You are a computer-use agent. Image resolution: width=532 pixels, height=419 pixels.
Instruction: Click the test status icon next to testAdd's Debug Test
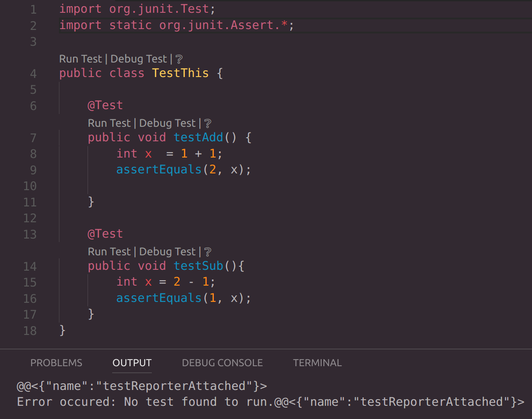point(207,123)
